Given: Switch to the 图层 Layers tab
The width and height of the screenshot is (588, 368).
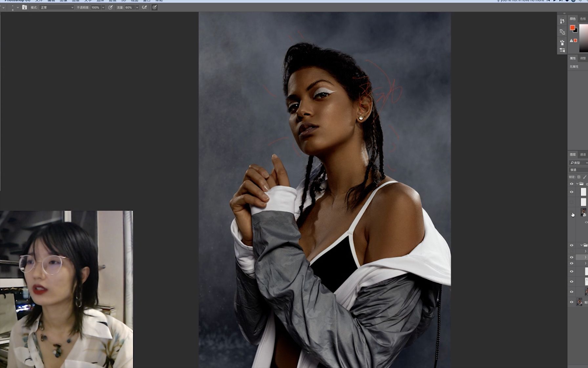Looking at the screenshot, I should click(x=573, y=154).
